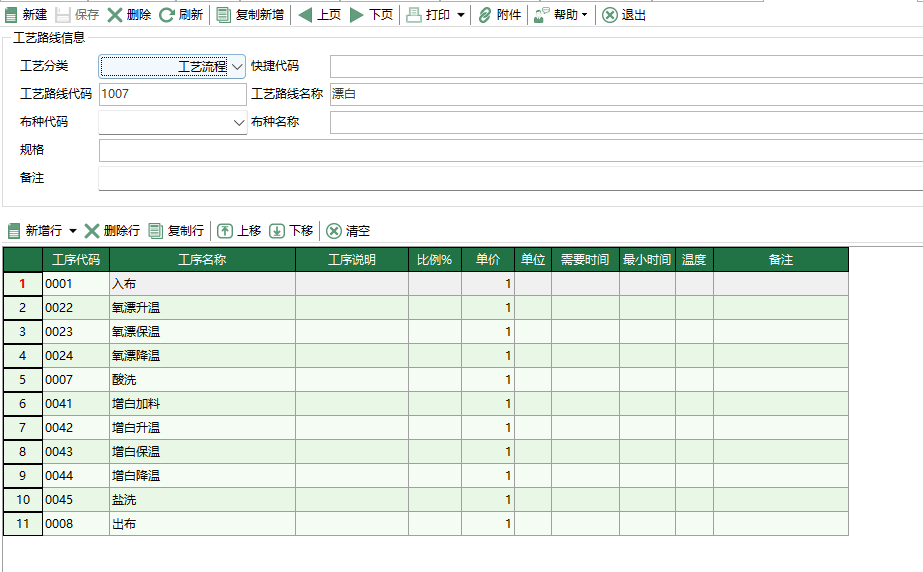
Task: Click the 增白保温 cell
Action: click(x=202, y=452)
